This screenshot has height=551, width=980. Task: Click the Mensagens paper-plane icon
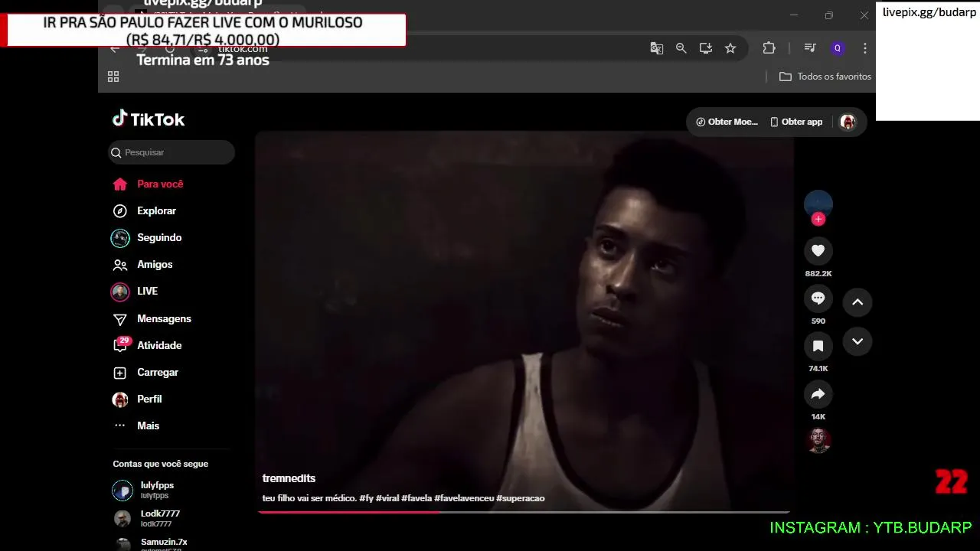click(x=119, y=319)
